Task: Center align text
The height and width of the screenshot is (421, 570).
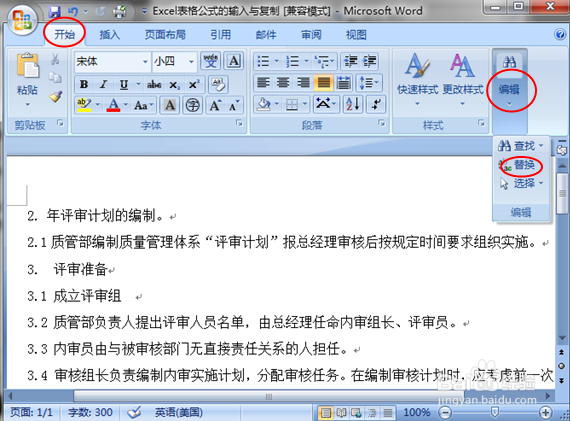Action: [x=283, y=83]
